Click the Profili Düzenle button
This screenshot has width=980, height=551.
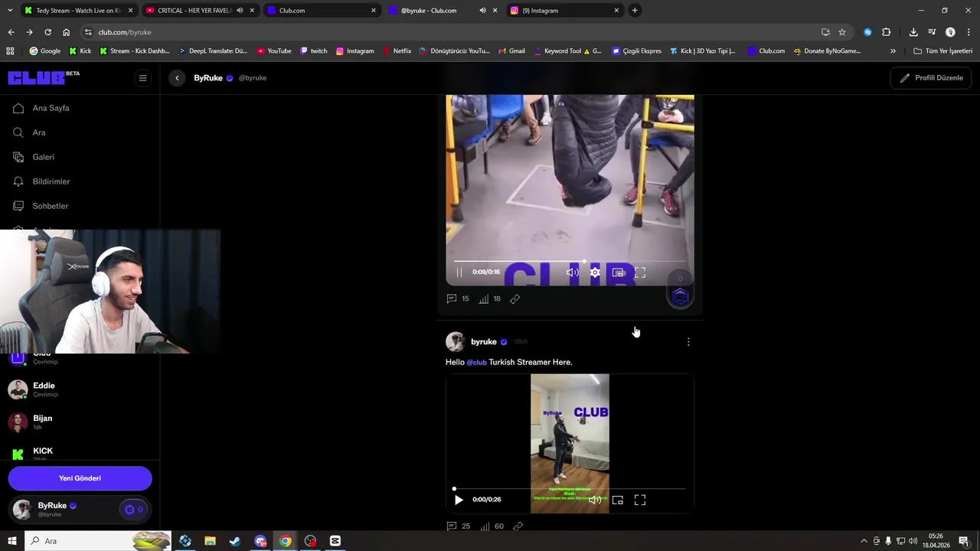[931, 78]
